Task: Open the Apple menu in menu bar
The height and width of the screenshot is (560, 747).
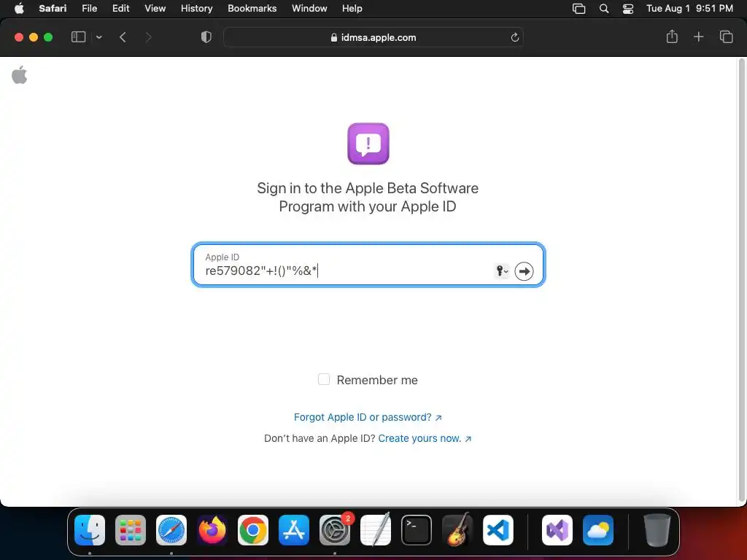Action: [x=19, y=9]
